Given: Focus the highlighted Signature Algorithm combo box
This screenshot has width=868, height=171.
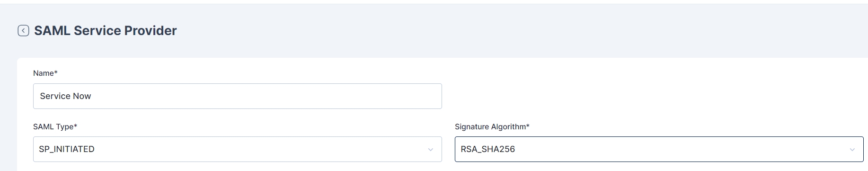Looking at the screenshot, I should (659, 149).
